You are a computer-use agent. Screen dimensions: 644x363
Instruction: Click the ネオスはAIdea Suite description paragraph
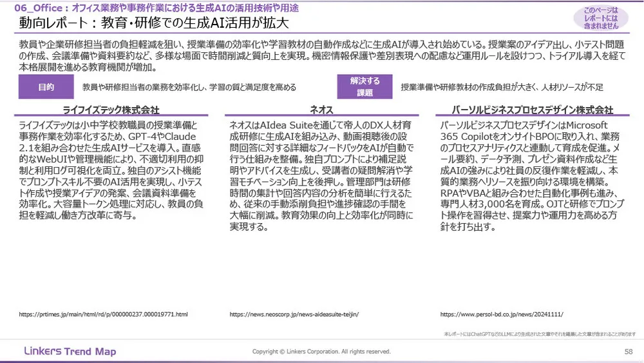[321, 176]
